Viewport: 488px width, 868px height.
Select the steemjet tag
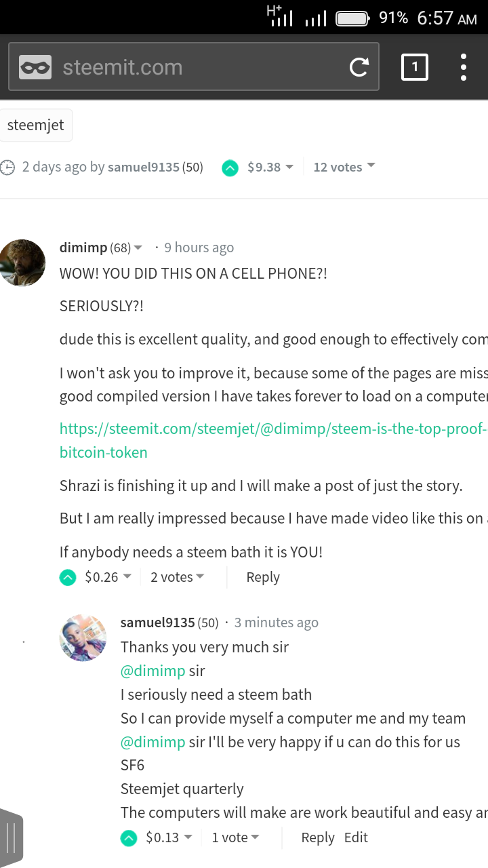[35, 125]
